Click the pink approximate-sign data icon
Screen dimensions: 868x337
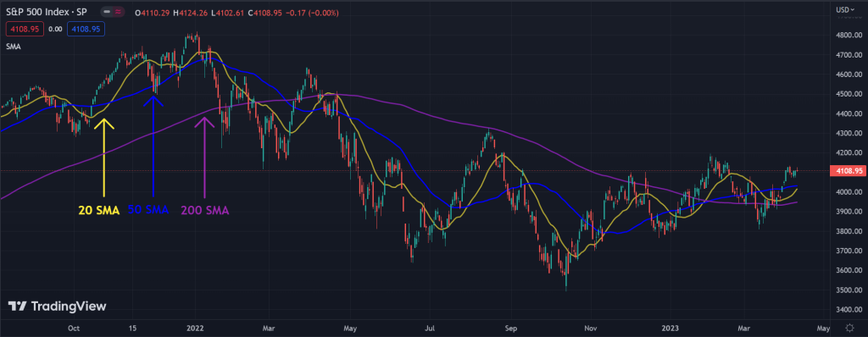pos(117,11)
